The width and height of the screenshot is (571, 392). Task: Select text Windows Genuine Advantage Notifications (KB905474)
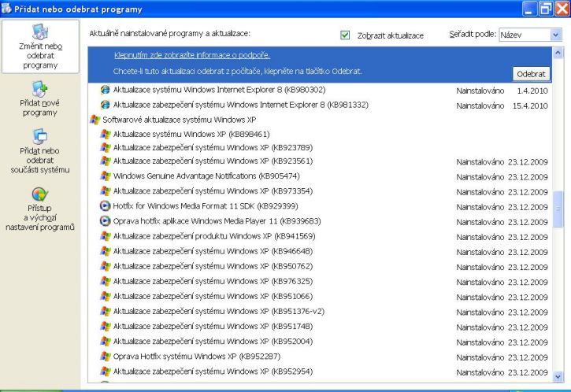click(206, 176)
